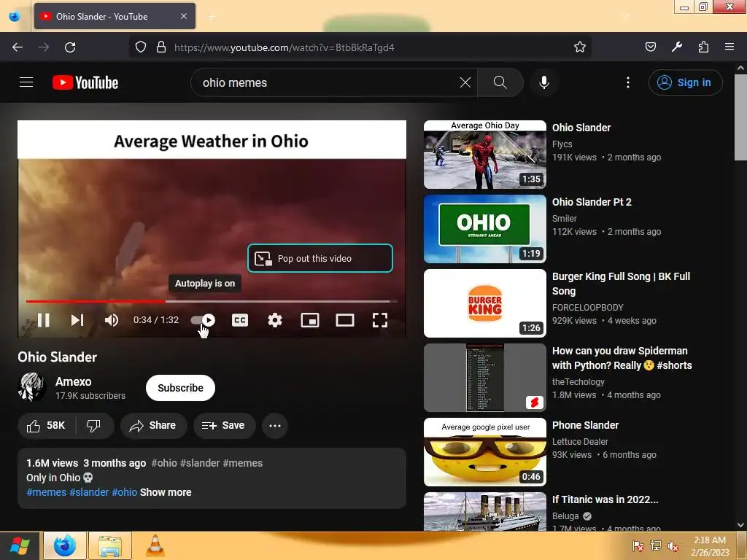
Task: Open a new browser tab
Action: tap(212, 17)
